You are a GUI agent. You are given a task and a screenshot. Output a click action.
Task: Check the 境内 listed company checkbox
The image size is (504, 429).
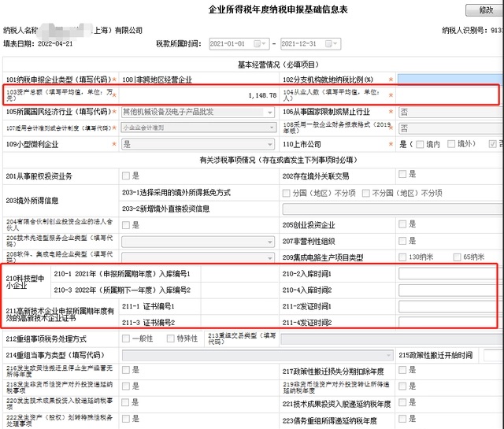pos(420,144)
